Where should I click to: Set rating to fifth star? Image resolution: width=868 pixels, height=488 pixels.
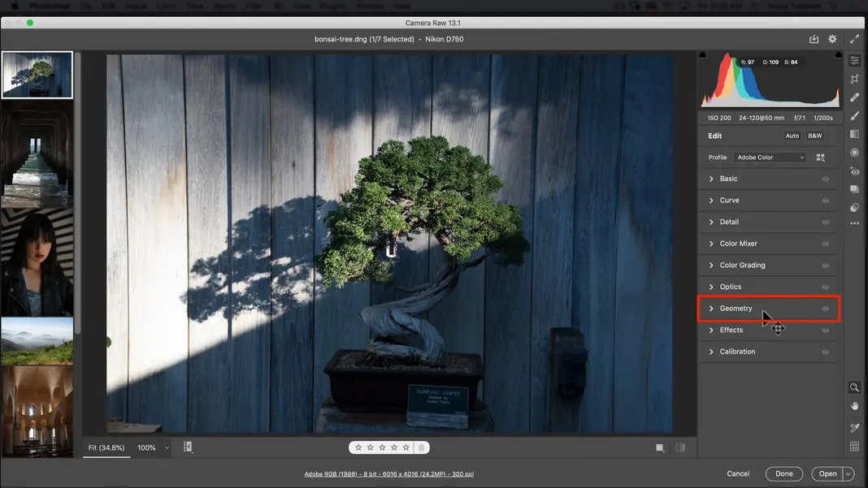(x=406, y=447)
